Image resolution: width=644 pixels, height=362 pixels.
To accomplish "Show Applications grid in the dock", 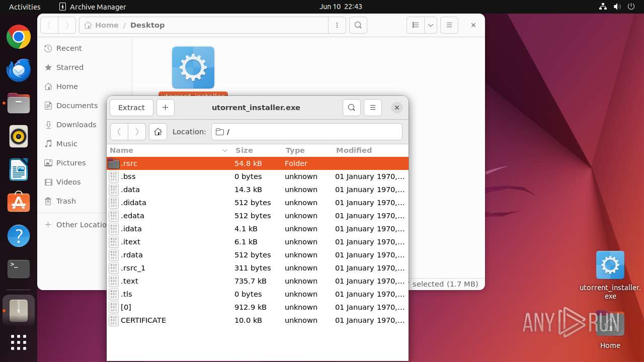I will tap(19, 342).
